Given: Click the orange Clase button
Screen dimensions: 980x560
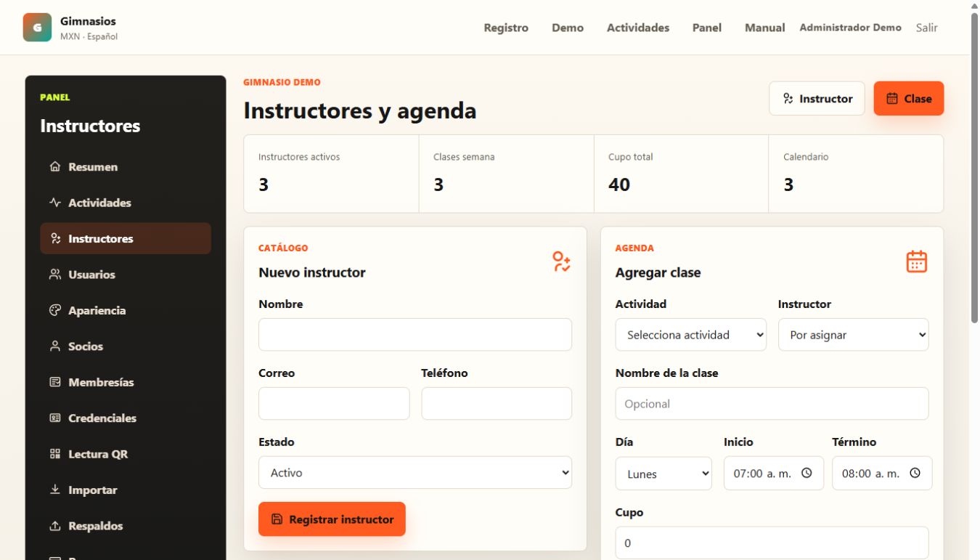Looking at the screenshot, I should tap(909, 99).
